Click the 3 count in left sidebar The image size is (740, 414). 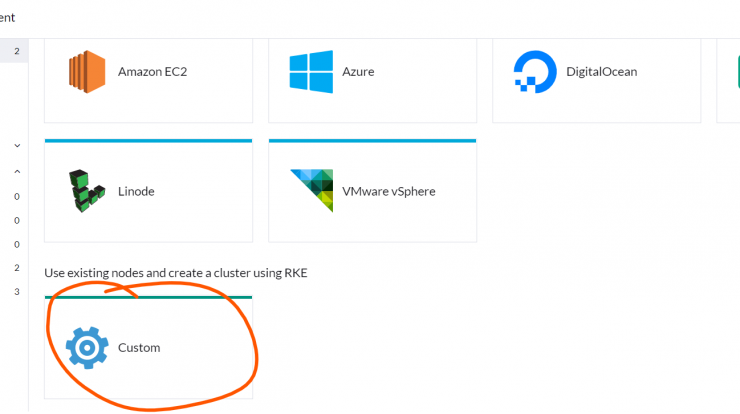[17, 292]
